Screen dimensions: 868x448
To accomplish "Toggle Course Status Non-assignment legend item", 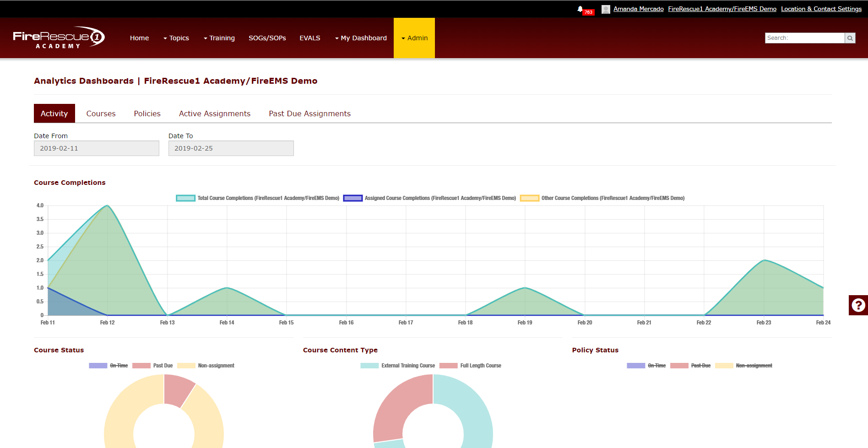I will click(x=206, y=366).
